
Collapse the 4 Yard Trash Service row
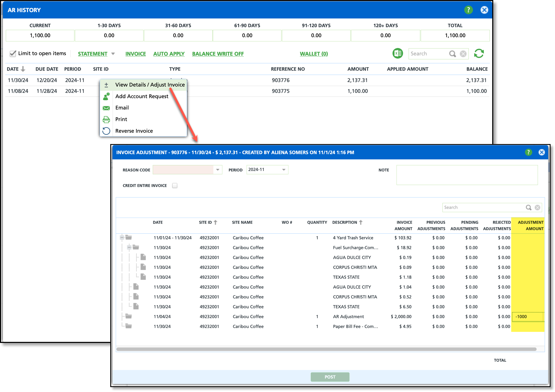click(122, 237)
